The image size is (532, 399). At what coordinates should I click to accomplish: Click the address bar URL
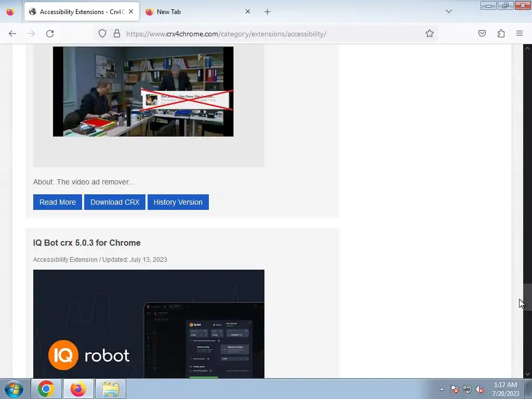tap(226, 34)
